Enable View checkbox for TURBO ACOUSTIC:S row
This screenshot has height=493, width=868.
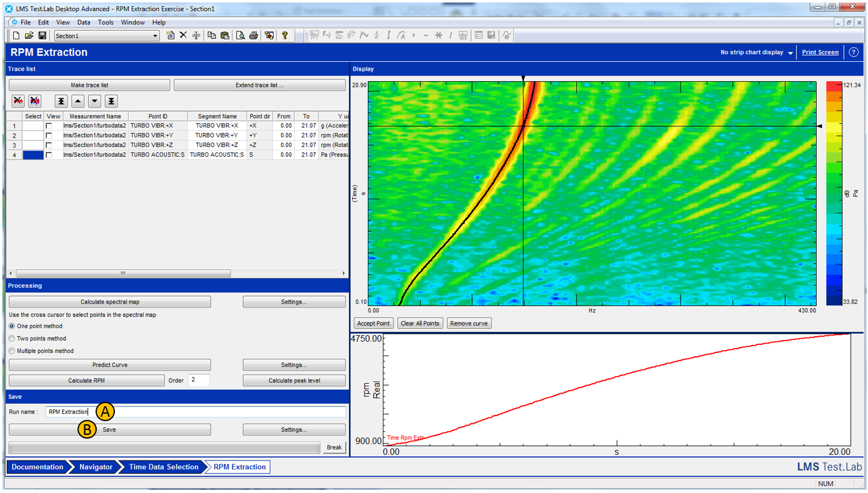pos(49,155)
